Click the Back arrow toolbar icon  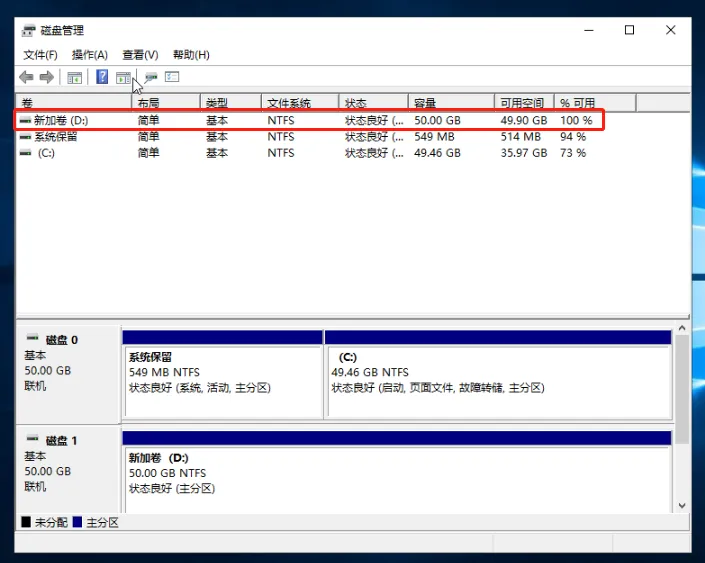27,77
